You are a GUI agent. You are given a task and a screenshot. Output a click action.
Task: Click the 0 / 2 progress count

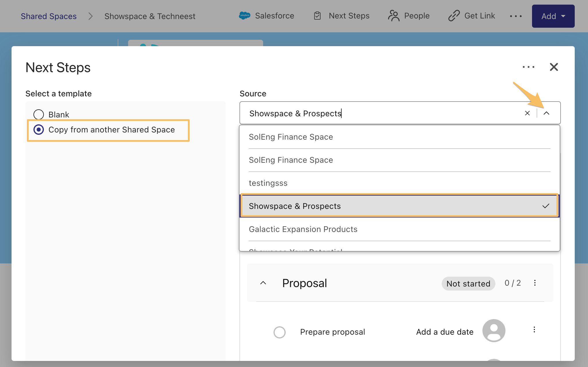(x=512, y=283)
